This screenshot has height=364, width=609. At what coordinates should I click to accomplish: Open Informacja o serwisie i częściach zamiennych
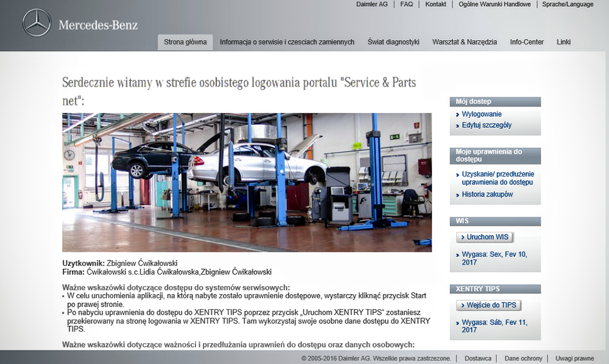pyautogui.click(x=287, y=42)
